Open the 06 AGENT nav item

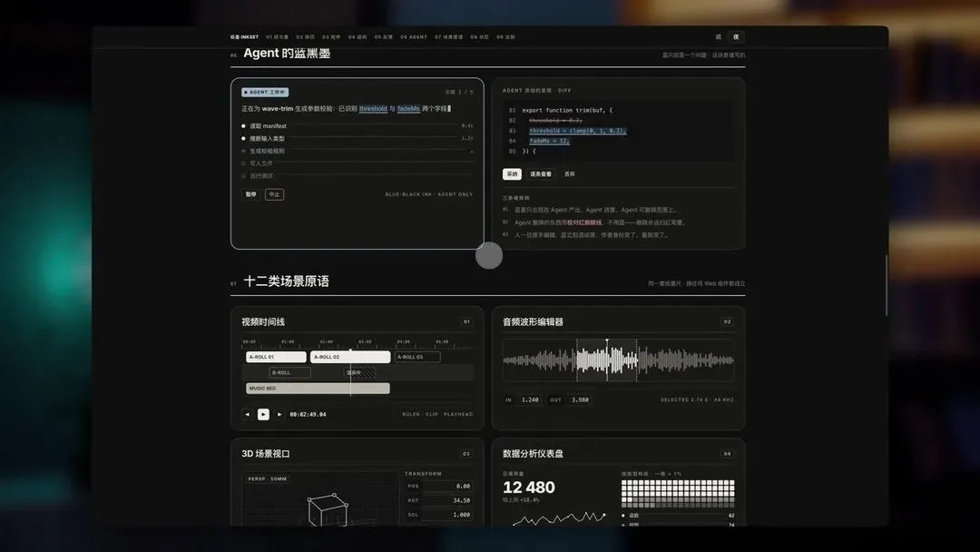pos(414,37)
